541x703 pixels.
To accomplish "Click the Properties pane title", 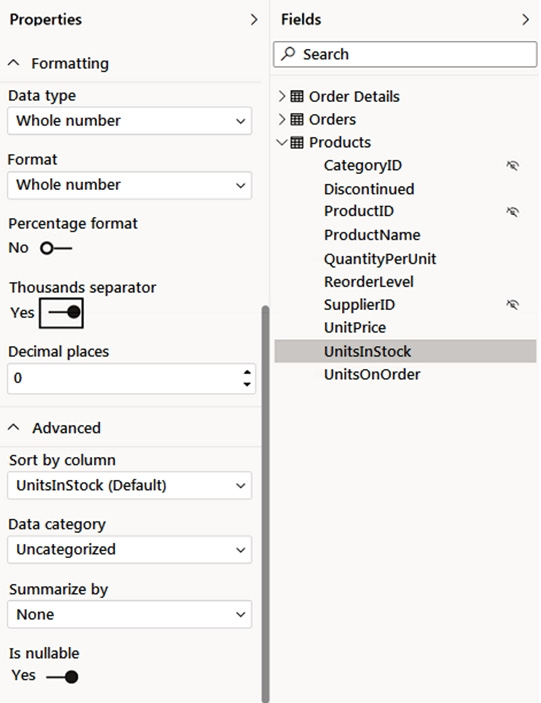I will [x=46, y=20].
